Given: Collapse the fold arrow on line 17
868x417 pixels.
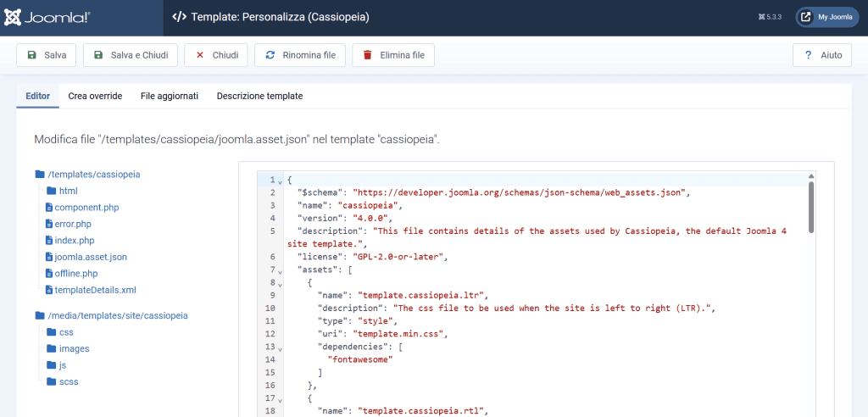Looking at the screenshot, I should (x=280, y=400).
